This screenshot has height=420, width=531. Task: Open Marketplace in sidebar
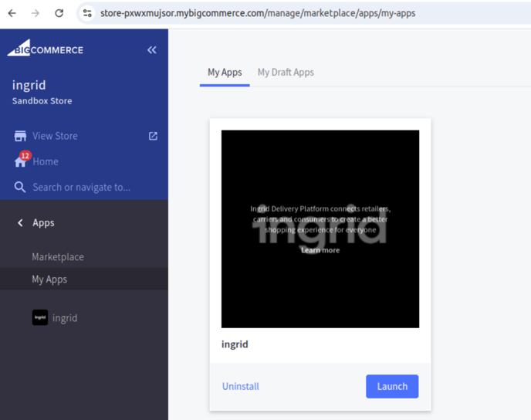pos(58,257)
